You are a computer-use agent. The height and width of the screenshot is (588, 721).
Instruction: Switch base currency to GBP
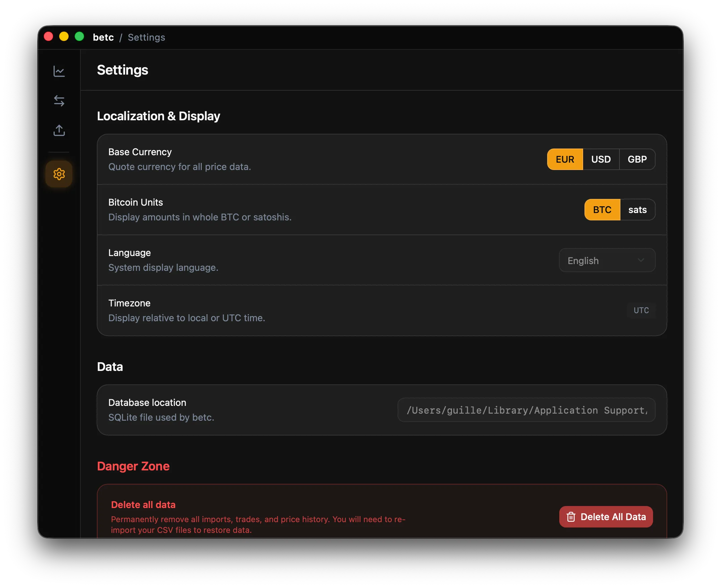pyautogui.click(x=637, y=159)
